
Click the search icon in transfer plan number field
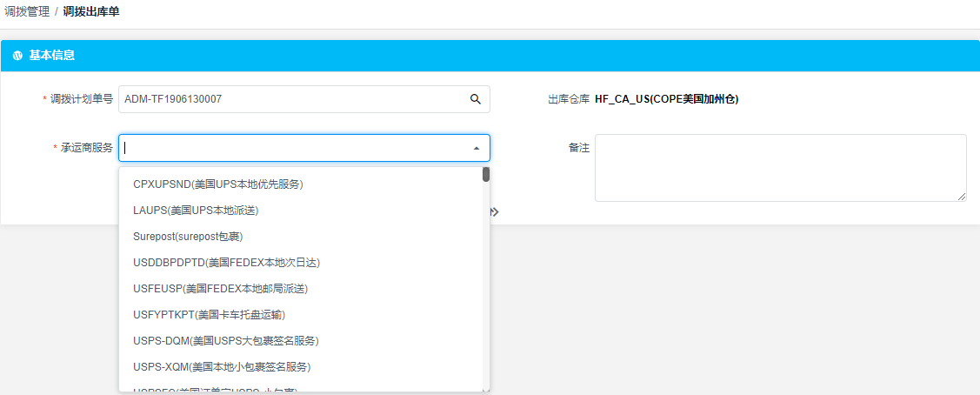tap(475, 99)
